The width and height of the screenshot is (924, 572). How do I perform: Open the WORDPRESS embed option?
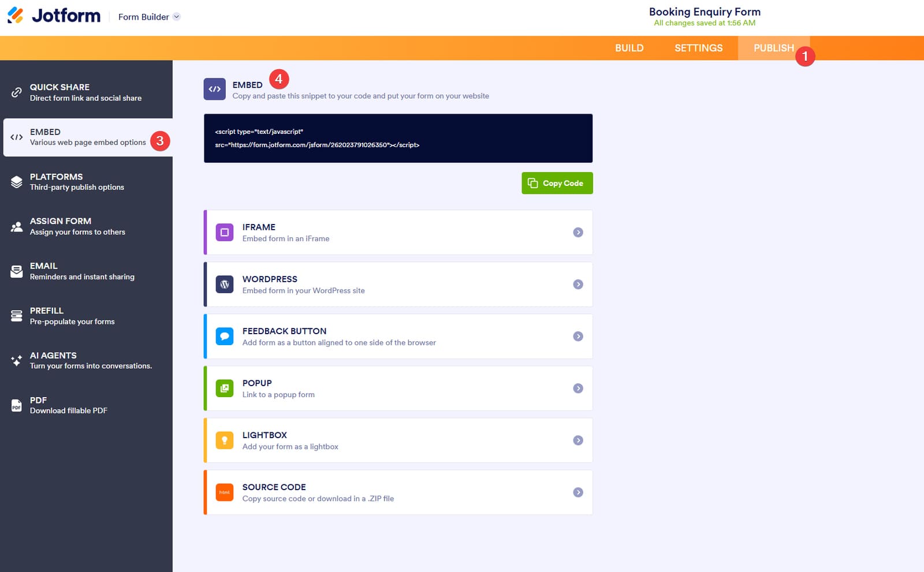(x=398, y=284)
